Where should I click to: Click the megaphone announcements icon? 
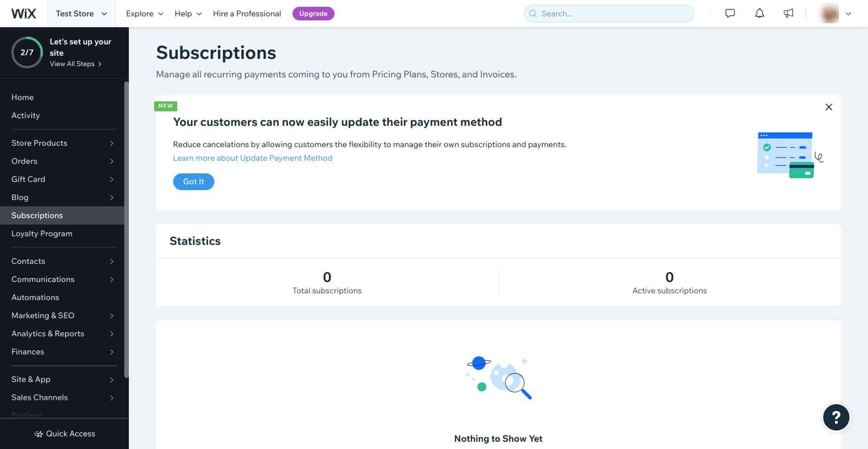click(x=788, y=14)
